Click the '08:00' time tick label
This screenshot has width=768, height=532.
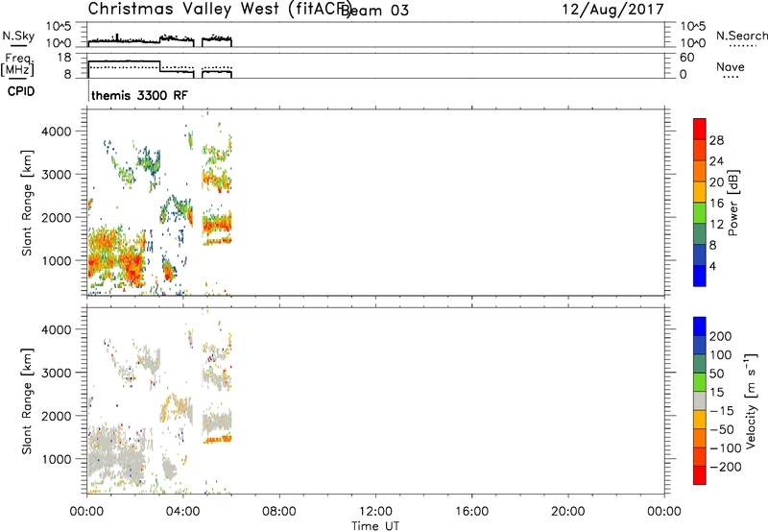click(279, 512)
